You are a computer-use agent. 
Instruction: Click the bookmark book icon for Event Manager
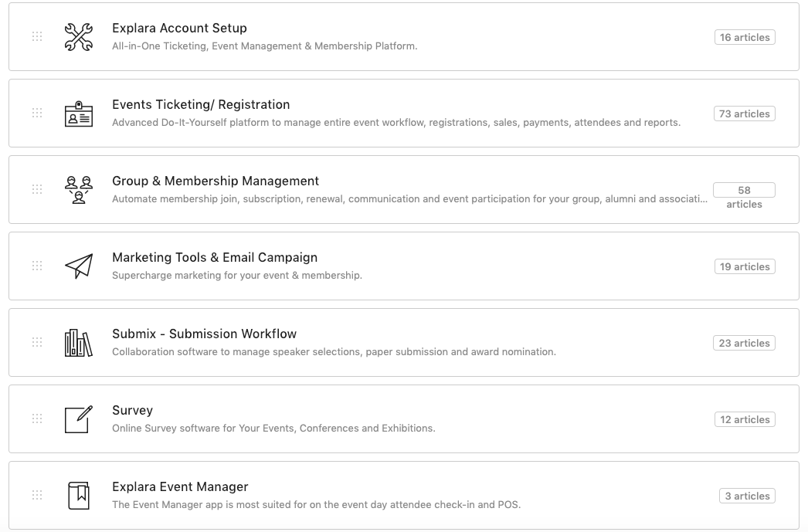[x=79, y=496]
